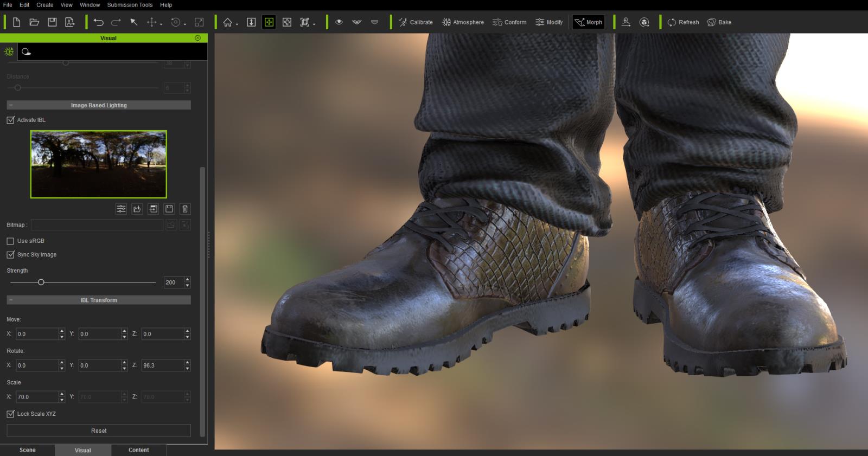Activate the Rotate tool
The width and height of the screenshot is (868, 456).
click(175, 22)
